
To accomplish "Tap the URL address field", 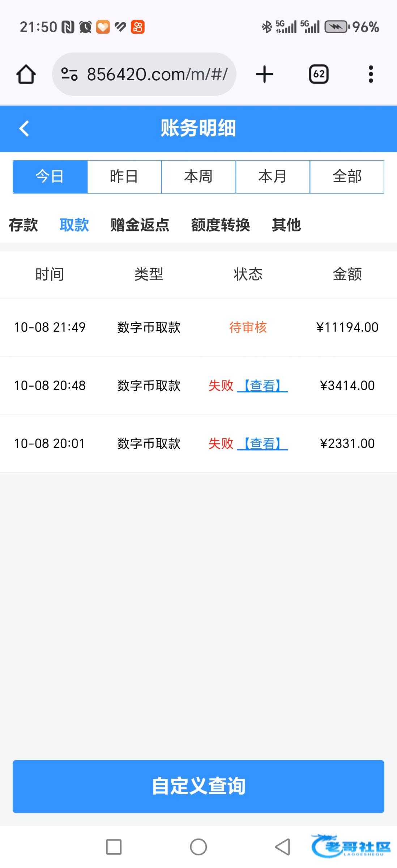I will [x=157, y=75].
